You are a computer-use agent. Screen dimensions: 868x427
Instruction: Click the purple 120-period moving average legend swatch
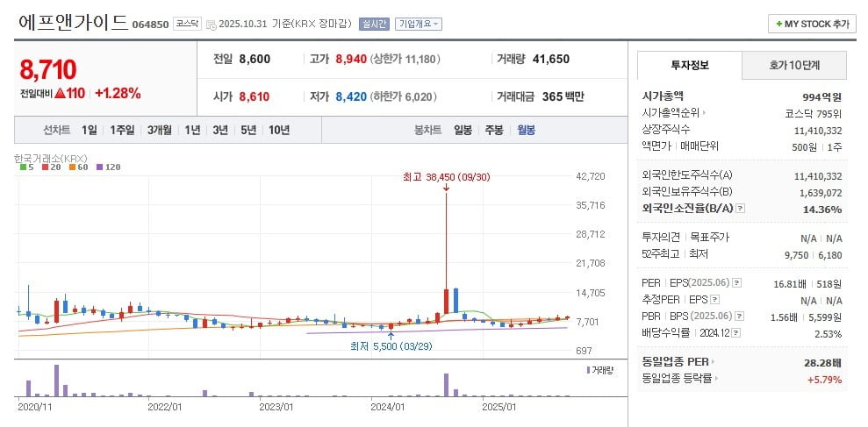click(x=100, y=167)
